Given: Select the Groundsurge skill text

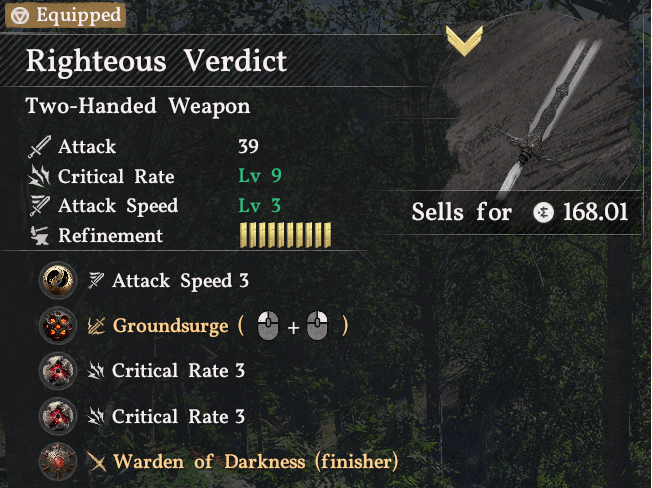Looking at the screenshot, I should pos(170,325).
